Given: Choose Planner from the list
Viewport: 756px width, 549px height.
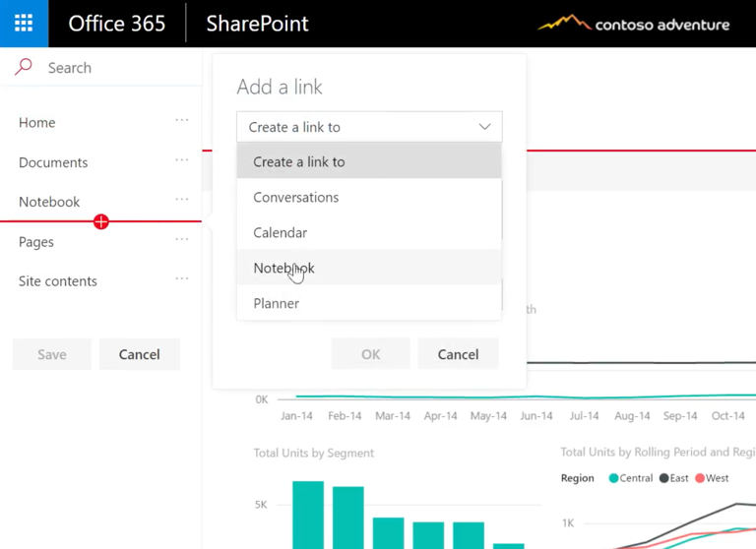Looking at the screenshot, I should click(x=369, y=303).
